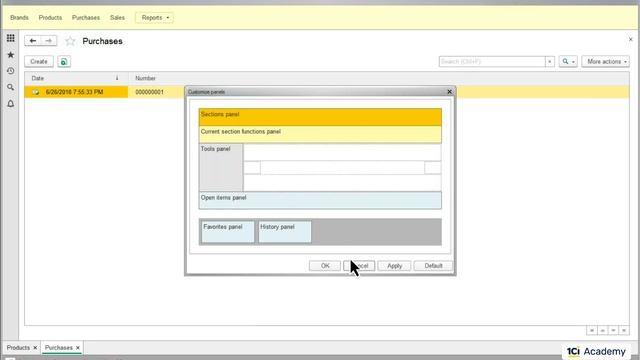640x360 pixels.
Task: Click Apply in Customize panels dialog
Action: [394, 266]
